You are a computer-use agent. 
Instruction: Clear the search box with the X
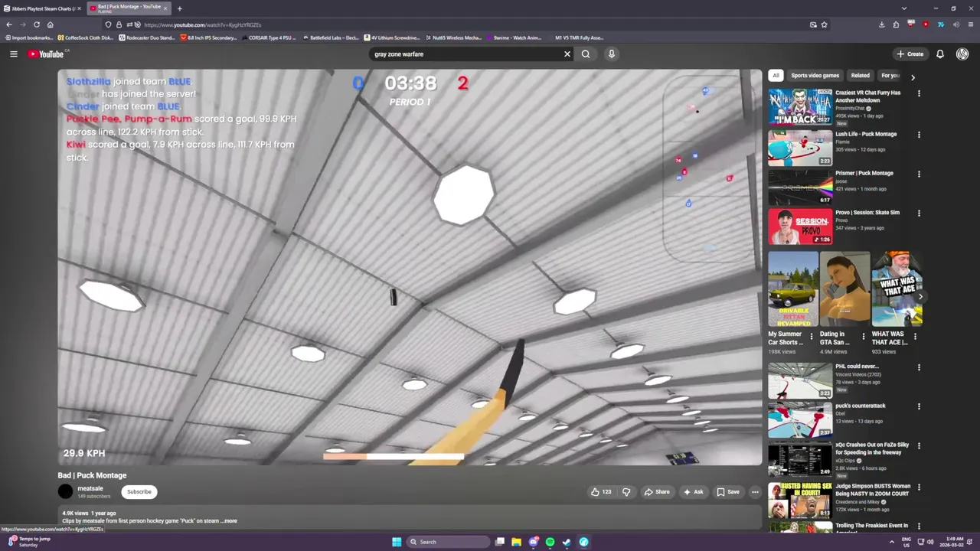(567, 54)
